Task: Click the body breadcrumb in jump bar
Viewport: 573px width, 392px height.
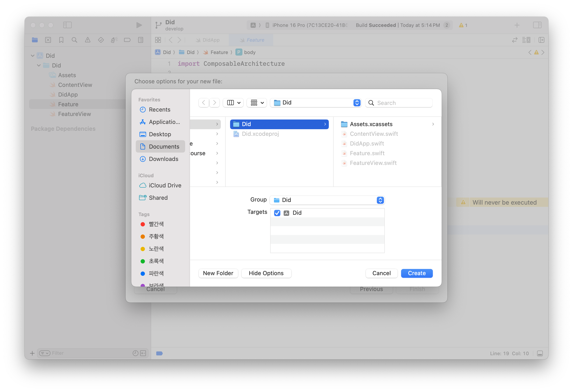Action: pos(246,52)
